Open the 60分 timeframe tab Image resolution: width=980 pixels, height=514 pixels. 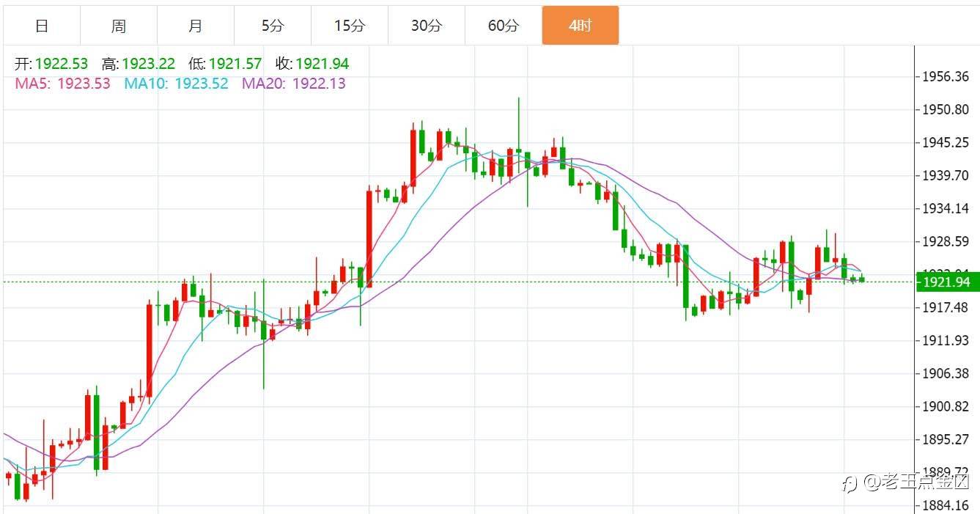pos(504,26)
